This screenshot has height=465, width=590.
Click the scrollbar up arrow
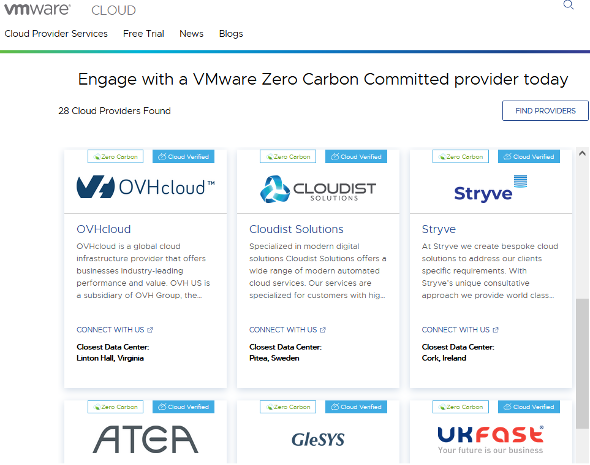(582, 153)
